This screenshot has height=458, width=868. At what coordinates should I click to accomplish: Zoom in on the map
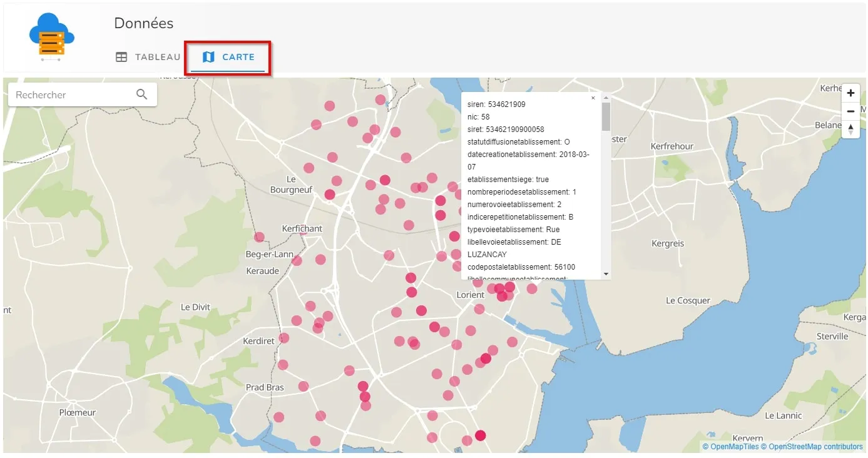850,93
